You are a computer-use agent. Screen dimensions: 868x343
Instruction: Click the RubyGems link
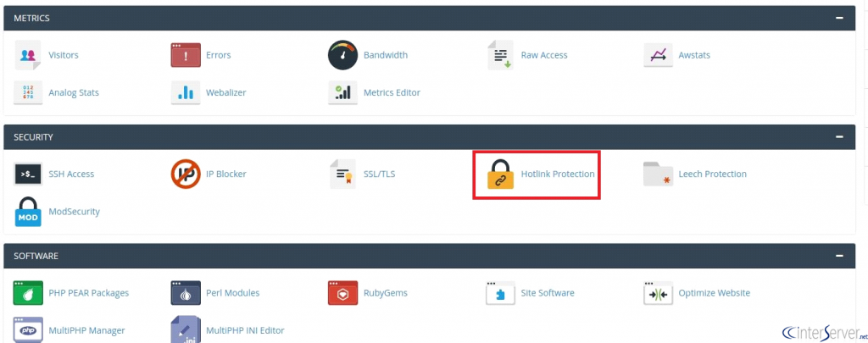click(x=386, y=293)
